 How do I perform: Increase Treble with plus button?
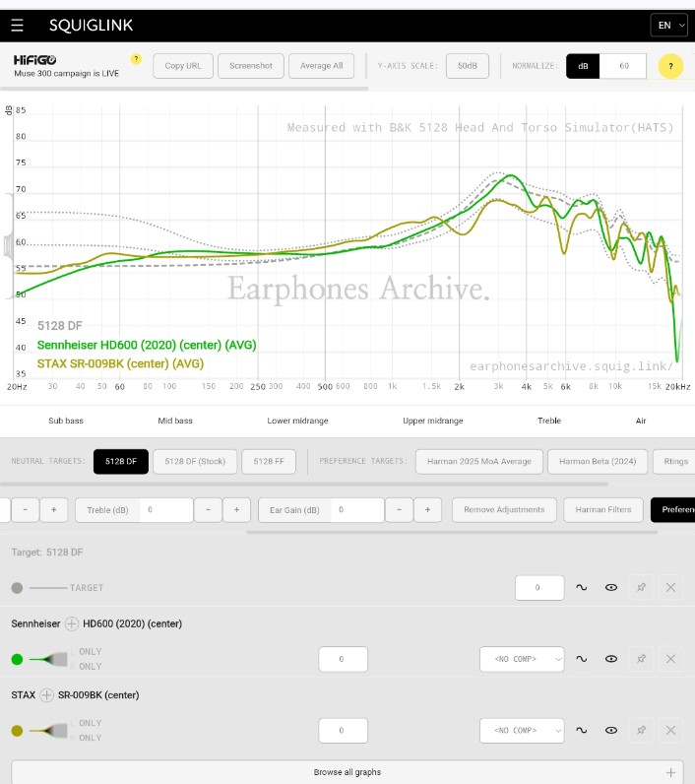237,510
